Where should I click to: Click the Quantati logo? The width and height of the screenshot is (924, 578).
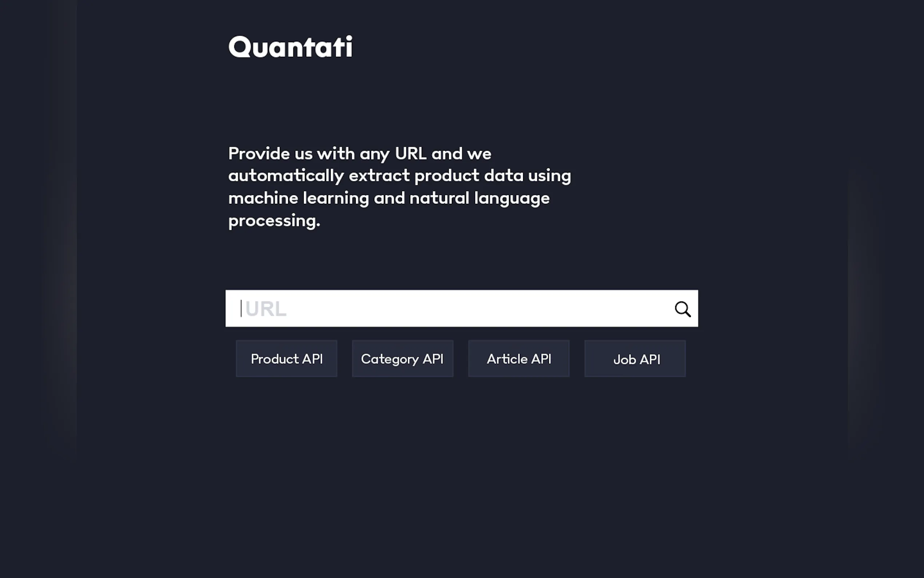coord(290,47)
